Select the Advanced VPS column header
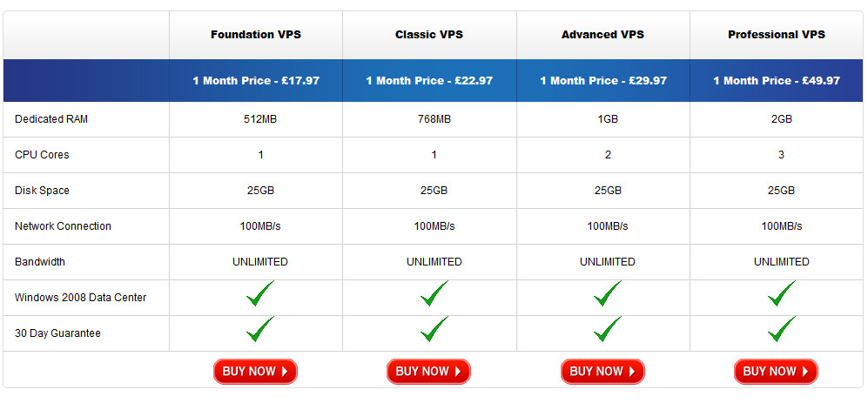The height and width of the screenshot is (410, 868). click(x=602, y=35)
